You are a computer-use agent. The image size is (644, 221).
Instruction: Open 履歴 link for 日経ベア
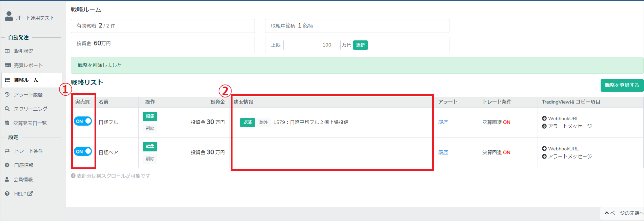tap(443, 152)
